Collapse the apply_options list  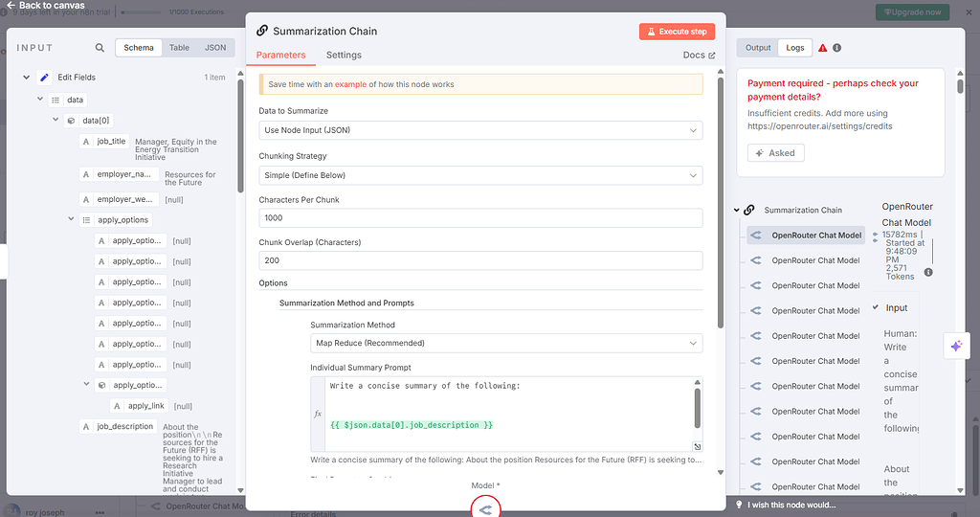(x=71, y=219)
